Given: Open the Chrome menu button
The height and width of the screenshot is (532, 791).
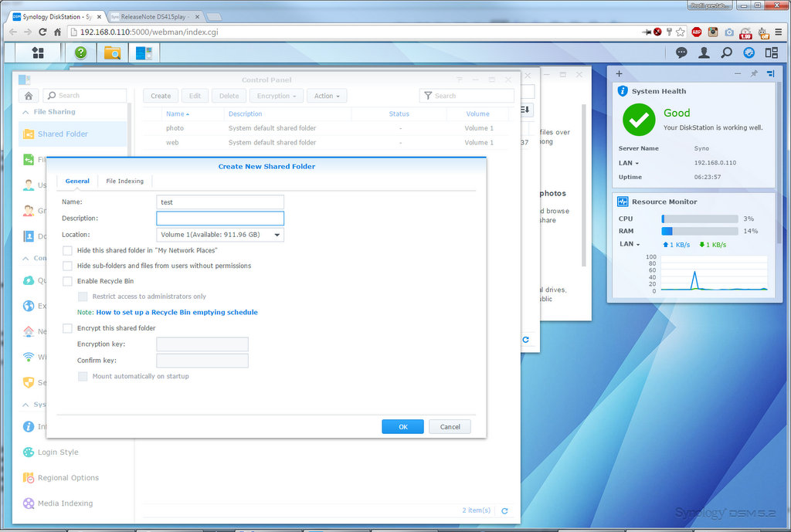Looking at the screenshot, I should (x=779, y=32).
